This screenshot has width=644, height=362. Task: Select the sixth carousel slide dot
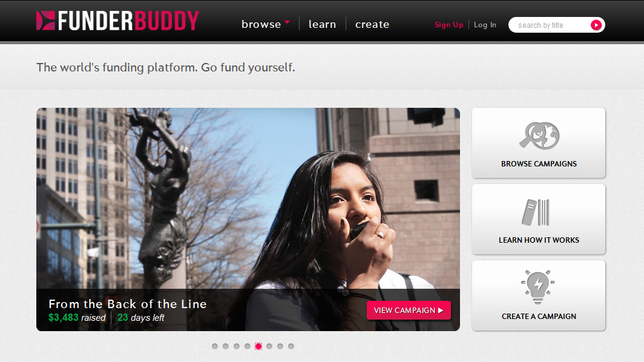(x=269, y=346)
